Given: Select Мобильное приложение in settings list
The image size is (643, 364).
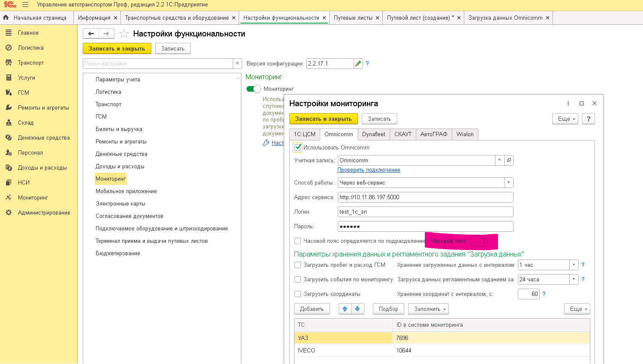Looking at the screenshot, I should click(126, 191).
